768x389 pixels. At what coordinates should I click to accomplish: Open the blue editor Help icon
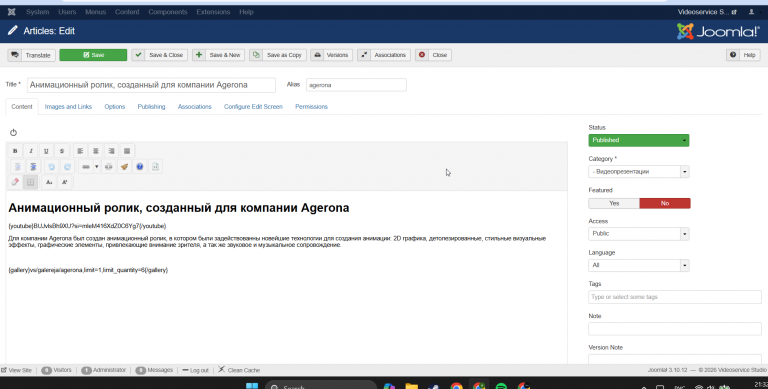140,167
